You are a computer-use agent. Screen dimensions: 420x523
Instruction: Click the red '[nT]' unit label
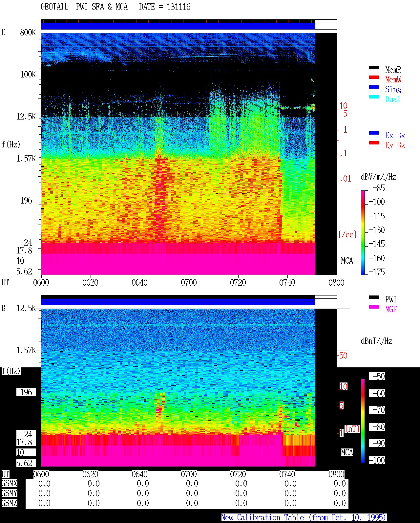(x=352, y=429)
